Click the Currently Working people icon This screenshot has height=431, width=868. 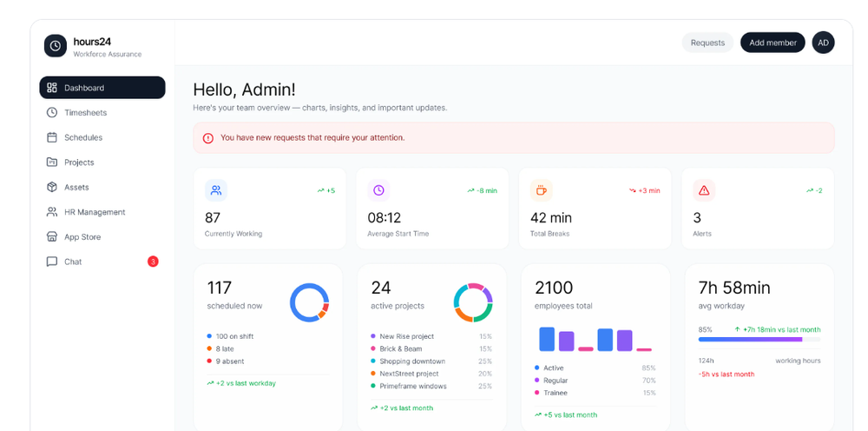tap(216, 190)
